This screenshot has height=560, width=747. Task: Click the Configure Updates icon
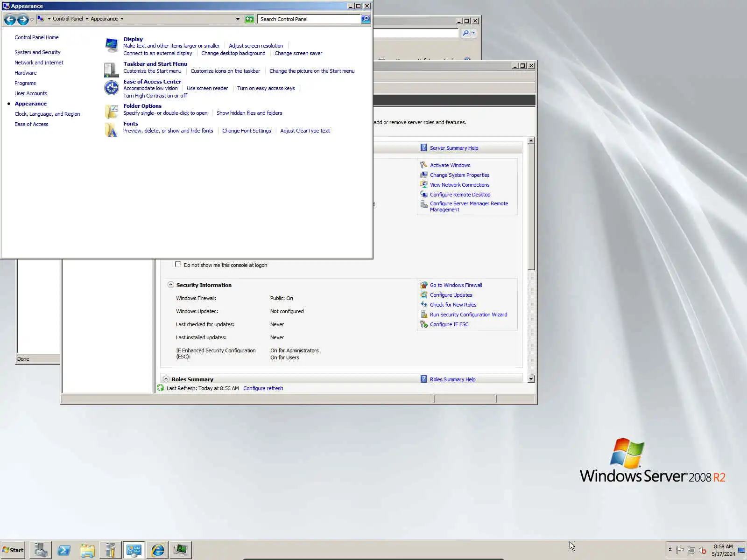423,294
